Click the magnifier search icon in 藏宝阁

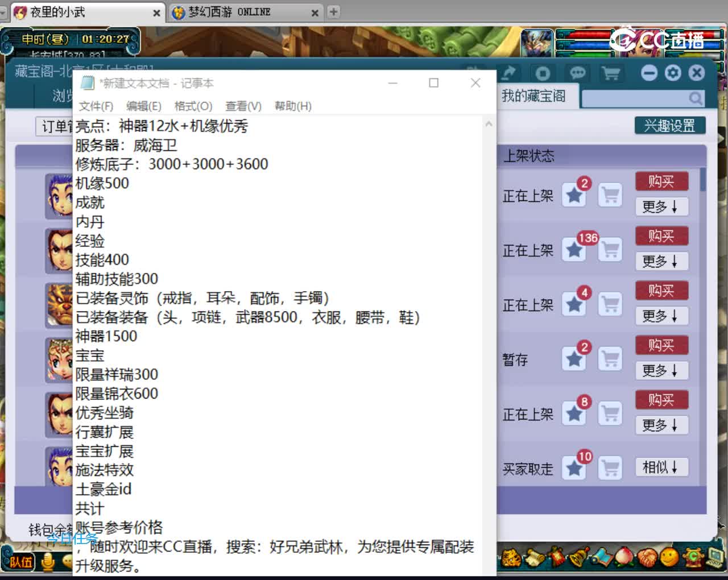pyautogui.click(x=695, y=98)
